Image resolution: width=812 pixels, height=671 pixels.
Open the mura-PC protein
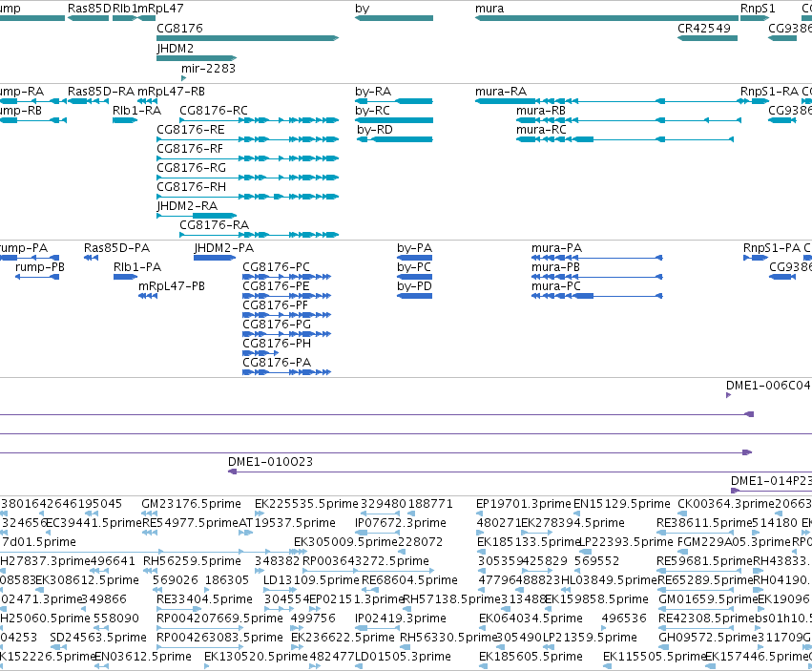(x=597, y=296)
